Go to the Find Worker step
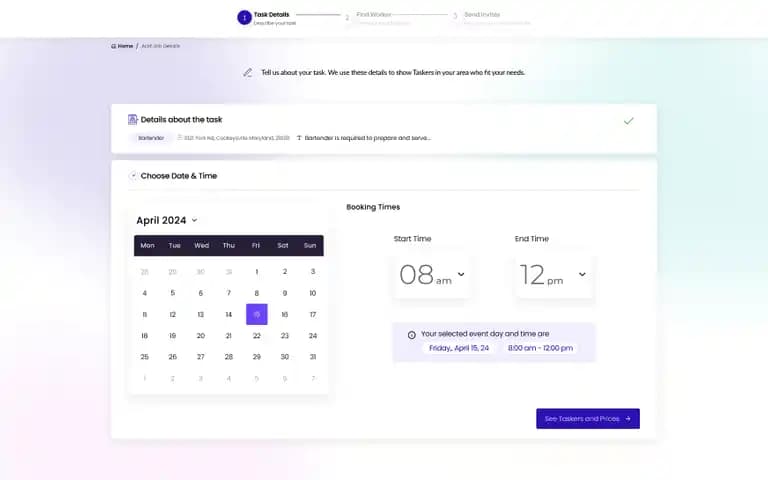Screen dimensions: 768x480 [377, 18]
